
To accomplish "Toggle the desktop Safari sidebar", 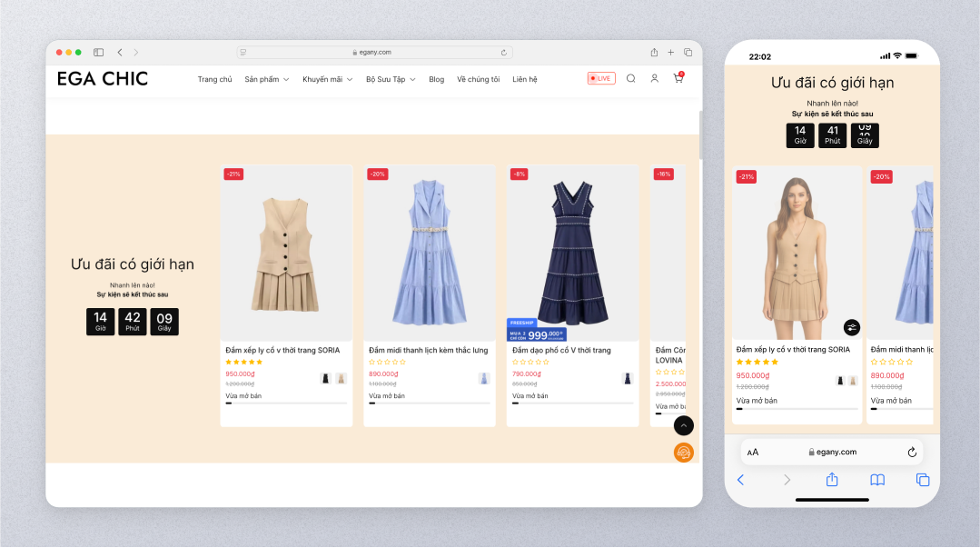I will click(x=99, y=53).
